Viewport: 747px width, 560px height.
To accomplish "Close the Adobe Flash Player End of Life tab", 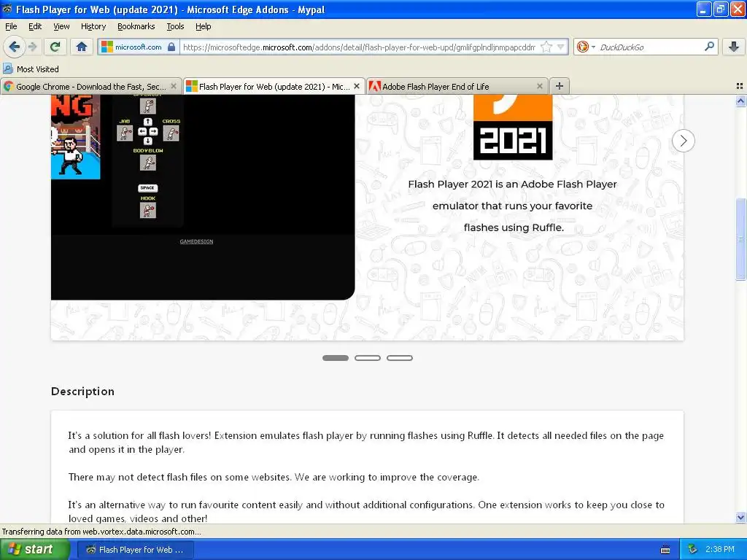I will 539,86.
